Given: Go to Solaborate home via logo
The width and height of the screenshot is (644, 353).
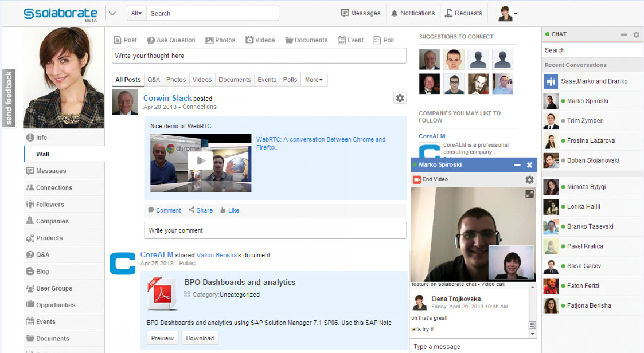Looking at the screenshot, I should pos(60,14).
